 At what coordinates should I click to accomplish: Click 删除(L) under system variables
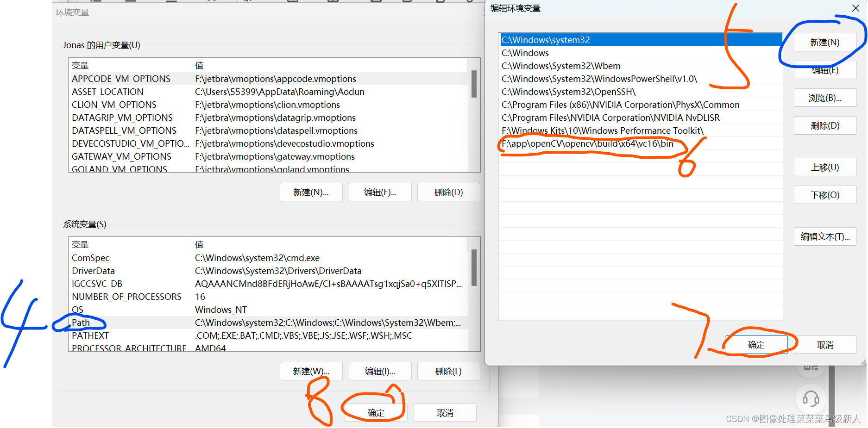(448, 371)
